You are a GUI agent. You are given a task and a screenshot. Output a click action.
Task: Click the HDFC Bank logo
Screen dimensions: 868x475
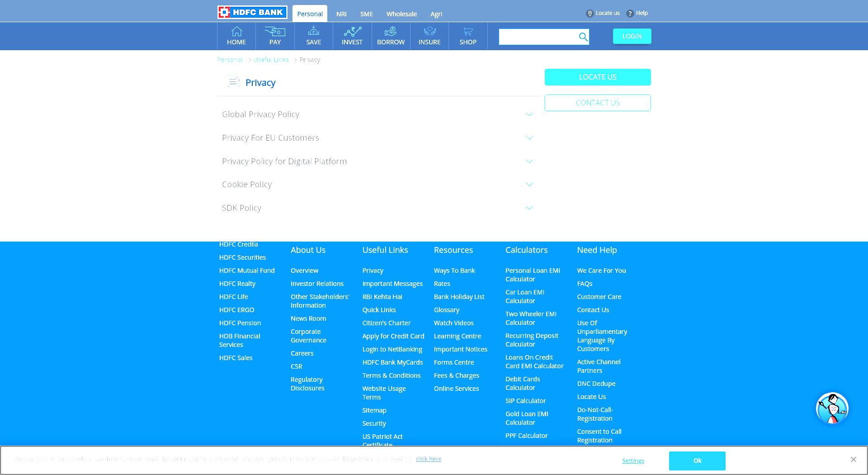[x=252, y=12]
